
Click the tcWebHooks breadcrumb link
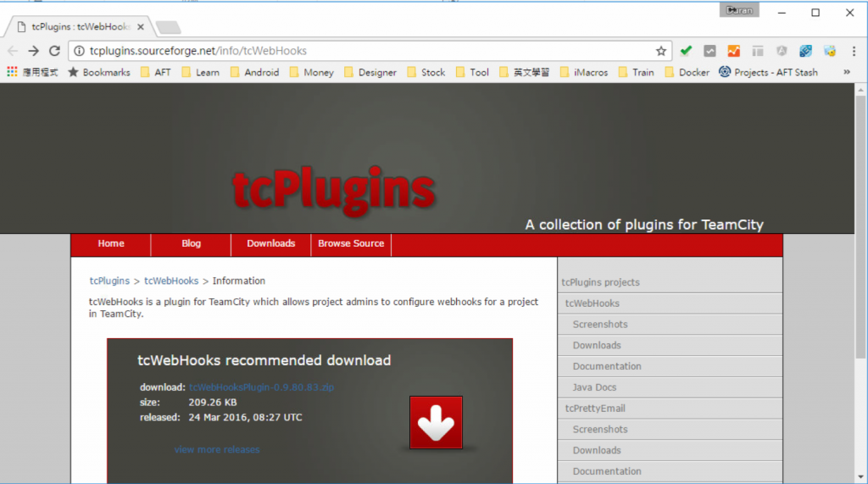point(171,281)
